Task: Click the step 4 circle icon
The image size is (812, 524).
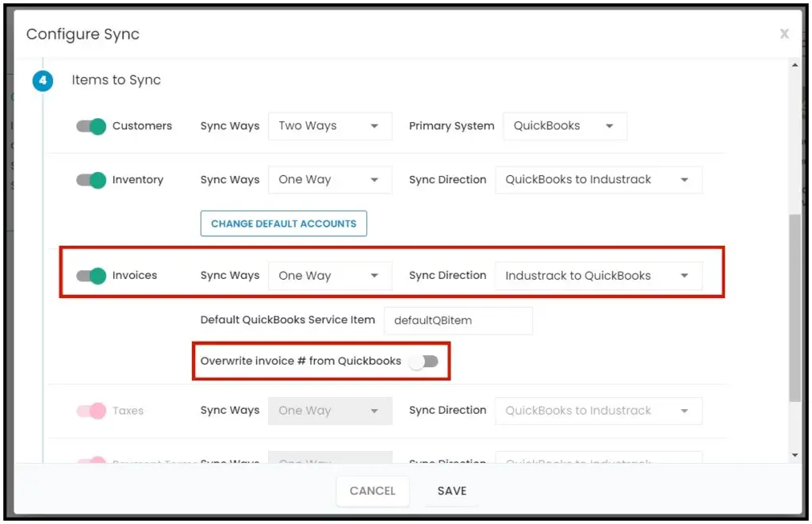Action: tap(43, 81)
